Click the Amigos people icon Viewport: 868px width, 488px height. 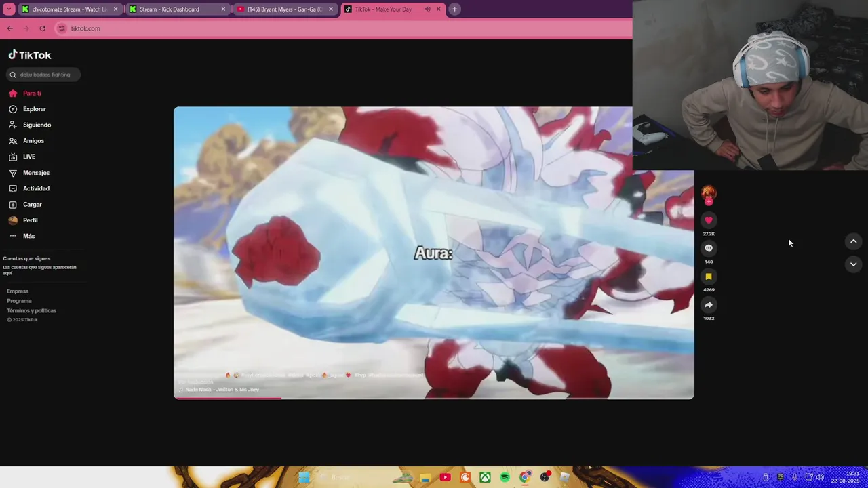point(13,141)
